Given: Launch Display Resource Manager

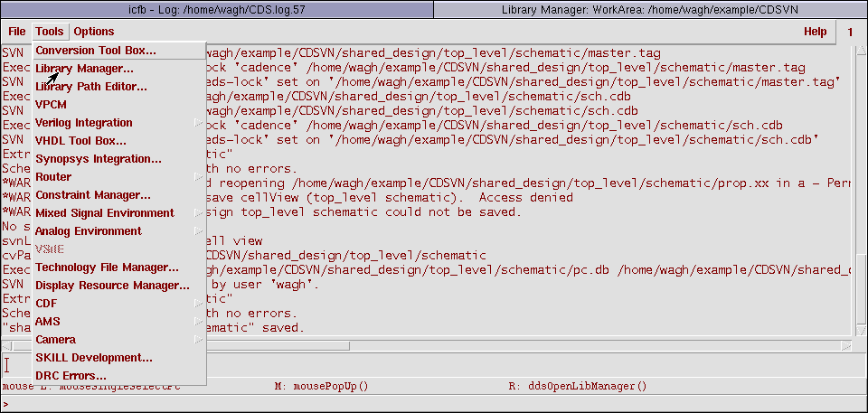Looking at the screenshot, I should coord(112,286).
